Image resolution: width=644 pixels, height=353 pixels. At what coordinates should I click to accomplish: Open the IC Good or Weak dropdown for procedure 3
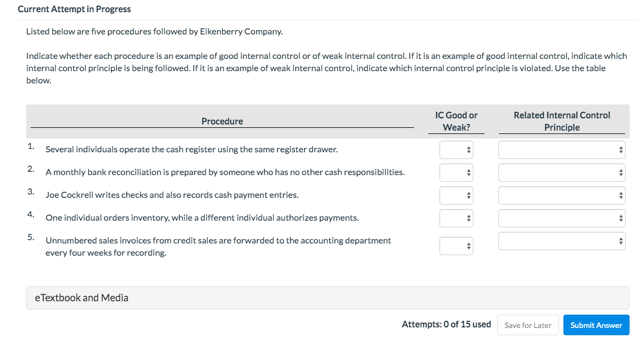click(456, 195)
